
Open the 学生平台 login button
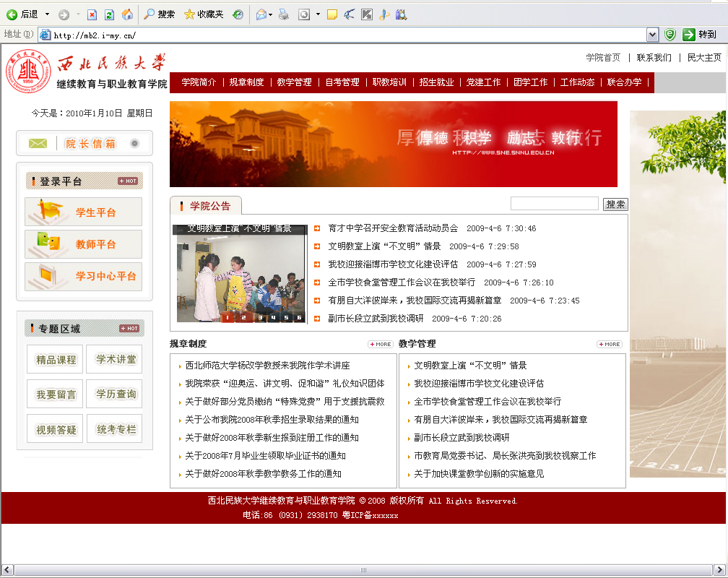tap(84, 212)
